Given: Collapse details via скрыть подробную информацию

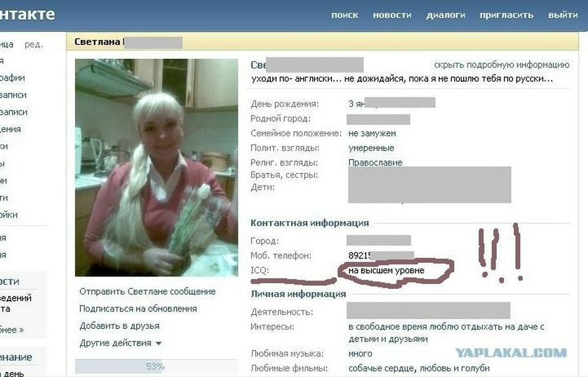Looking at the screenshot, I should pyautogui.click(x=501, y=65).
